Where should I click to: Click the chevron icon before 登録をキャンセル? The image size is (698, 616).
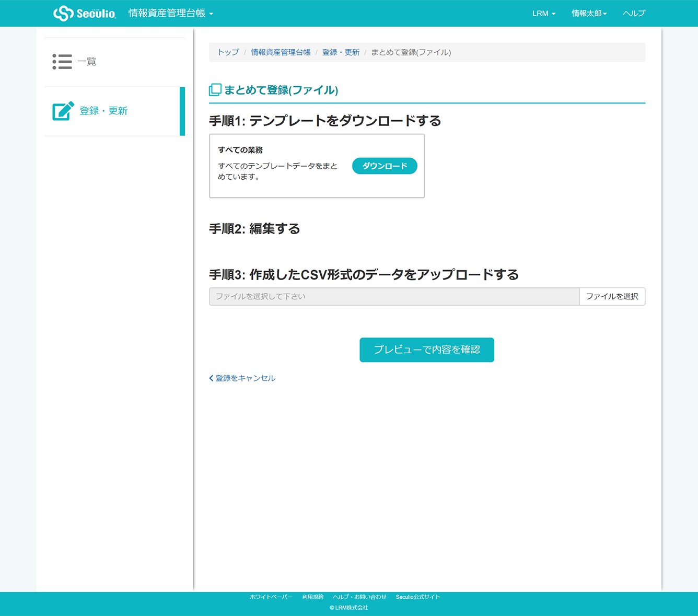click(211, 378)
